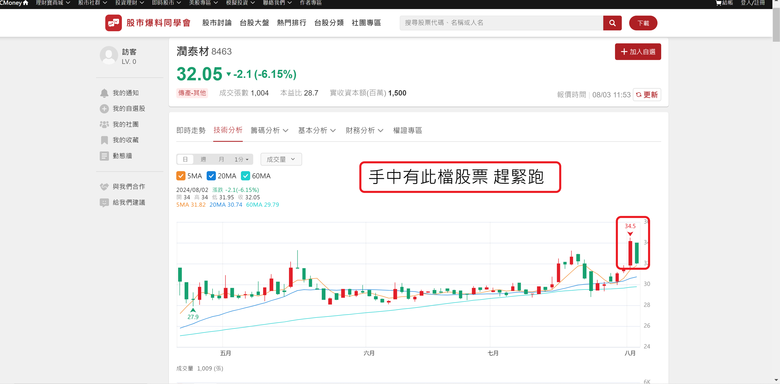Image resolution: width=780 pixels, height=384 pixels.
Task: Expand the 美股專區 top menu
Action: click(203, 3)
